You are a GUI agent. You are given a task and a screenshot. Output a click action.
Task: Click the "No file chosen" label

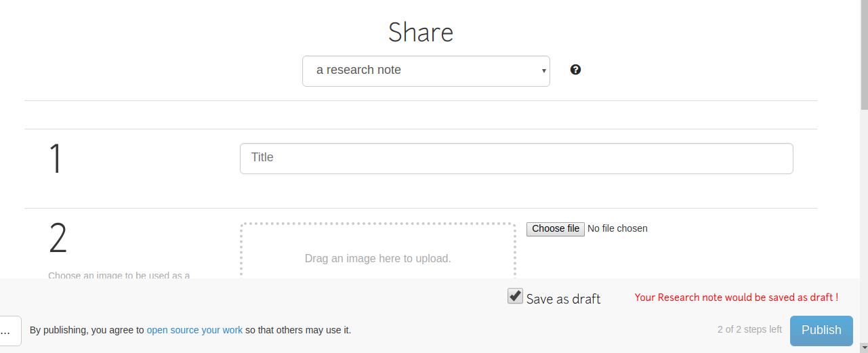coord(617,229)
